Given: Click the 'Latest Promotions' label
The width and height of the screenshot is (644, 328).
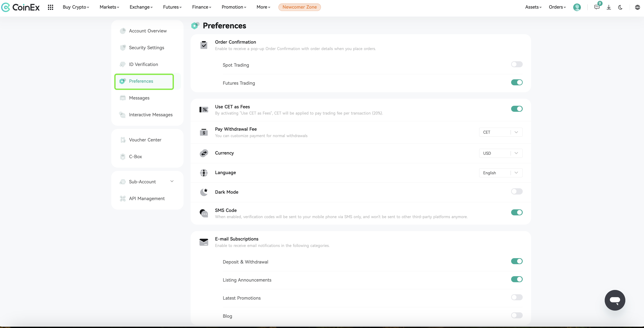Looking at the screenshot, I should [241, 298].
